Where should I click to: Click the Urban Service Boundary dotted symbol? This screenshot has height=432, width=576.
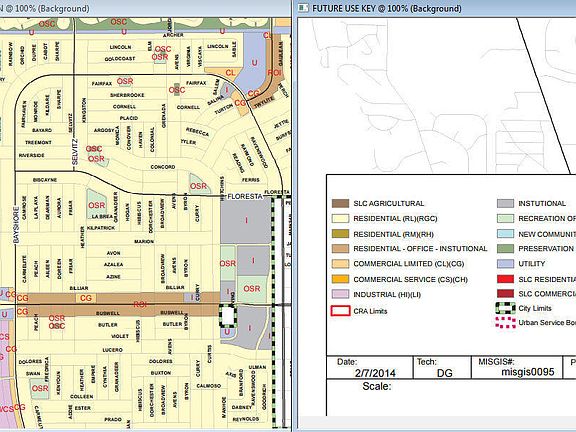[505, 322]
